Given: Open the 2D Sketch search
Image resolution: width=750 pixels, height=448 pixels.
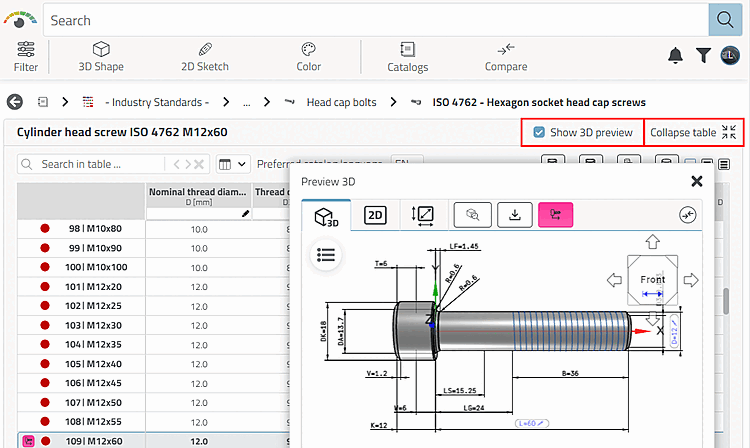Looking at the screenshot, I should coord(205,57).
